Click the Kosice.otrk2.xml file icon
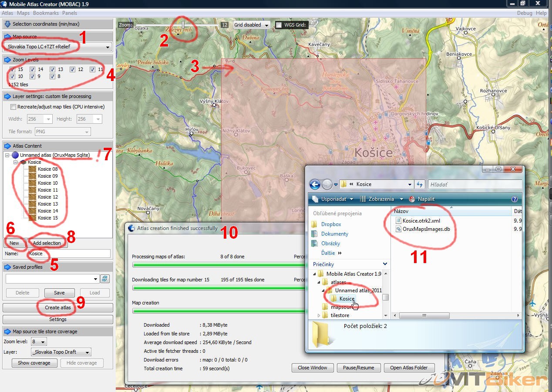 [398, 221]
